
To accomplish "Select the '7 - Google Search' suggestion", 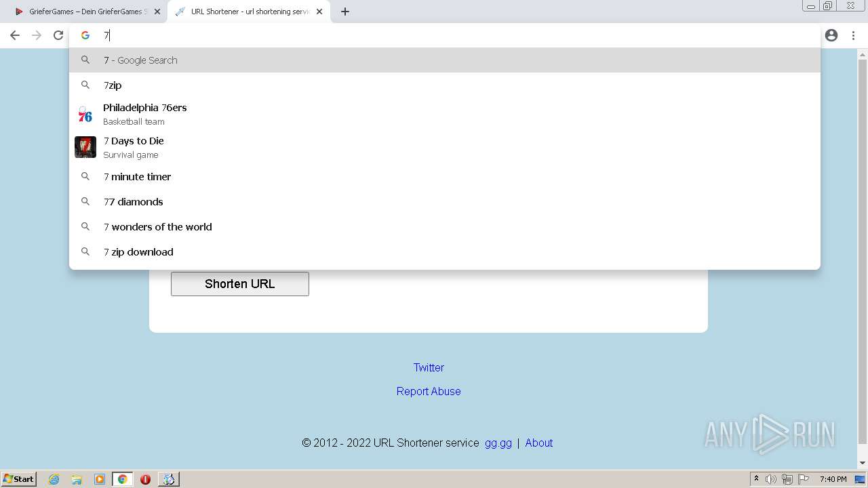I will tap(445, 60).
